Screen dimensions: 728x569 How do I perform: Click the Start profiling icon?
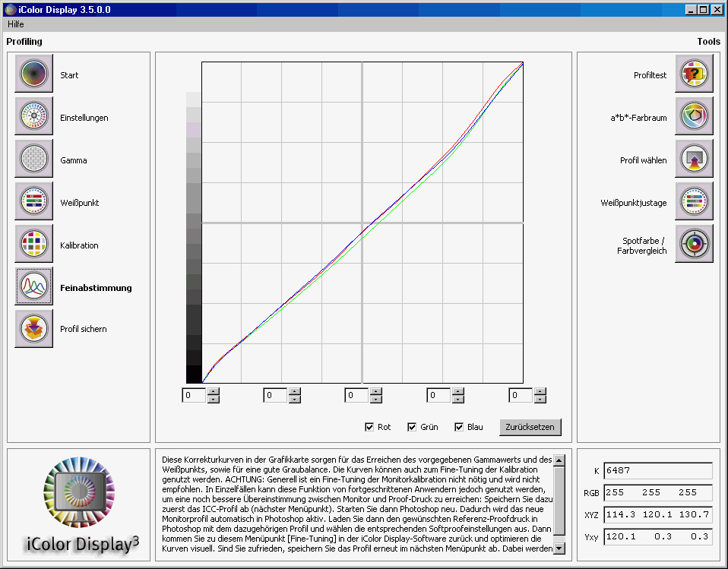point(33,74)
